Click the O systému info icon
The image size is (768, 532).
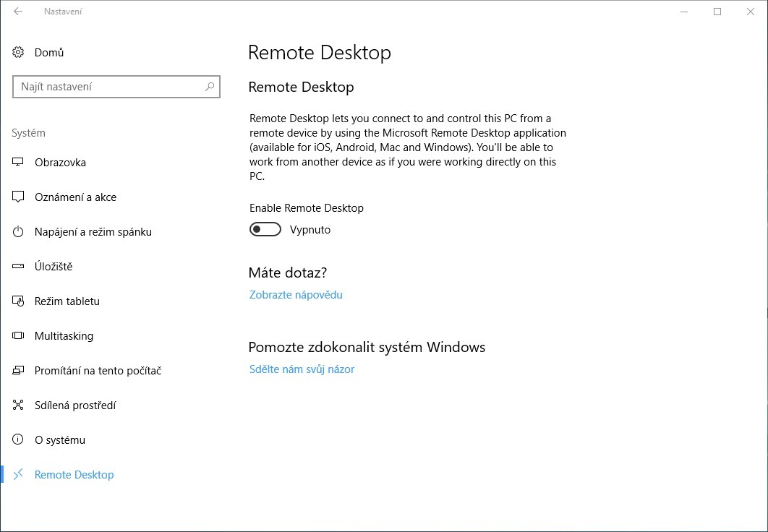click(17, 439)
